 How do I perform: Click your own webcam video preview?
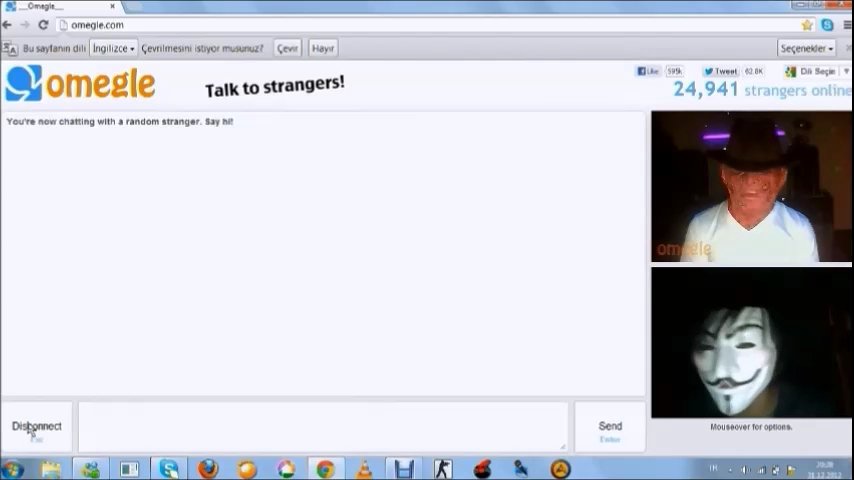point(752,343)
